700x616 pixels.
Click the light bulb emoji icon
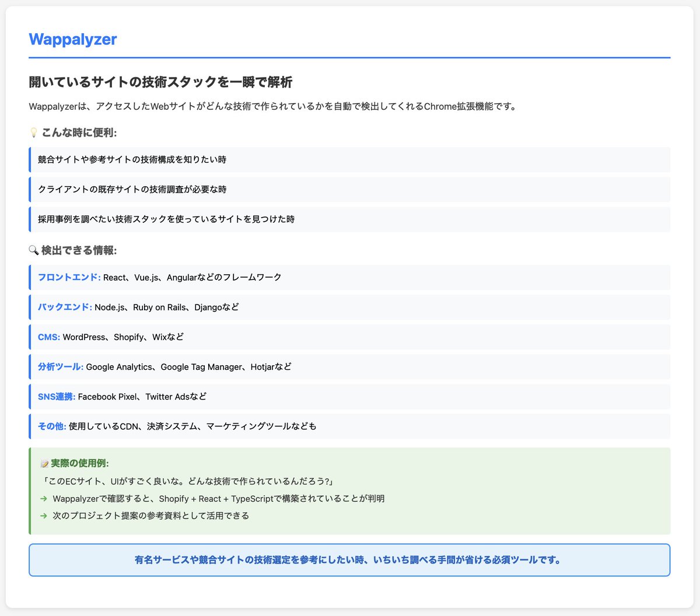pos(33,133)
